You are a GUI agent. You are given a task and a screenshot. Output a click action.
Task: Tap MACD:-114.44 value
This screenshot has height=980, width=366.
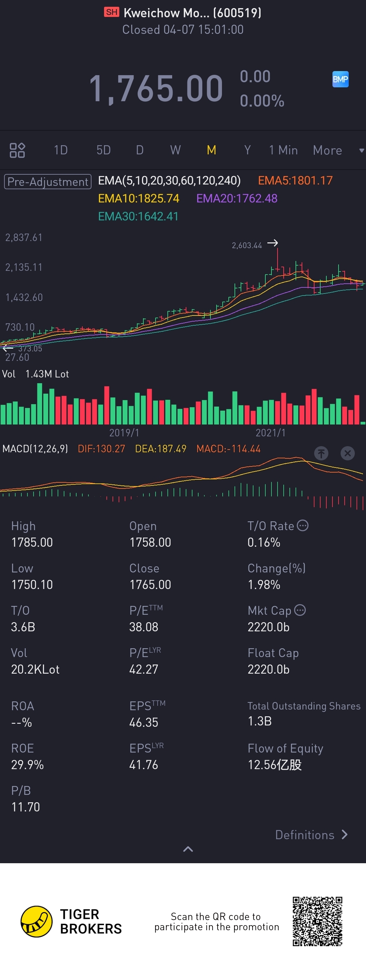coord(228,449)
